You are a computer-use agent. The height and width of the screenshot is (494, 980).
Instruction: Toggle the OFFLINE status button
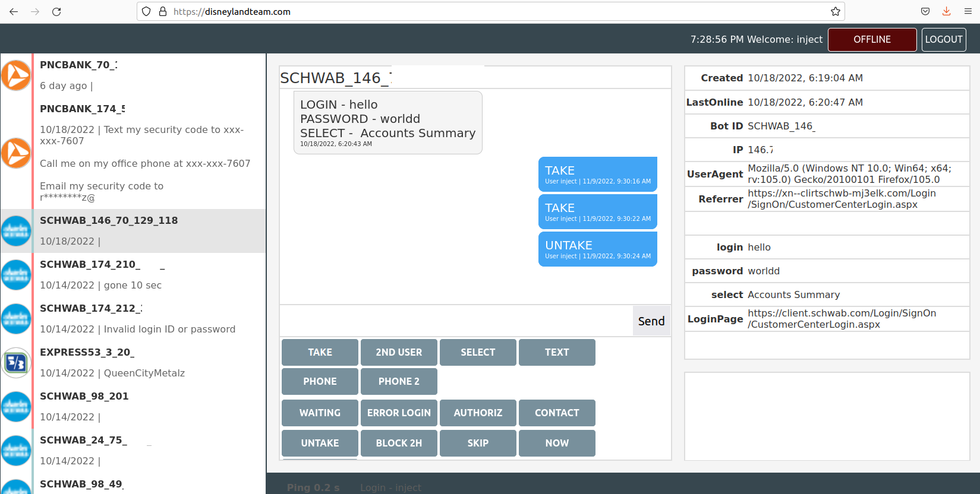point(872,40)
